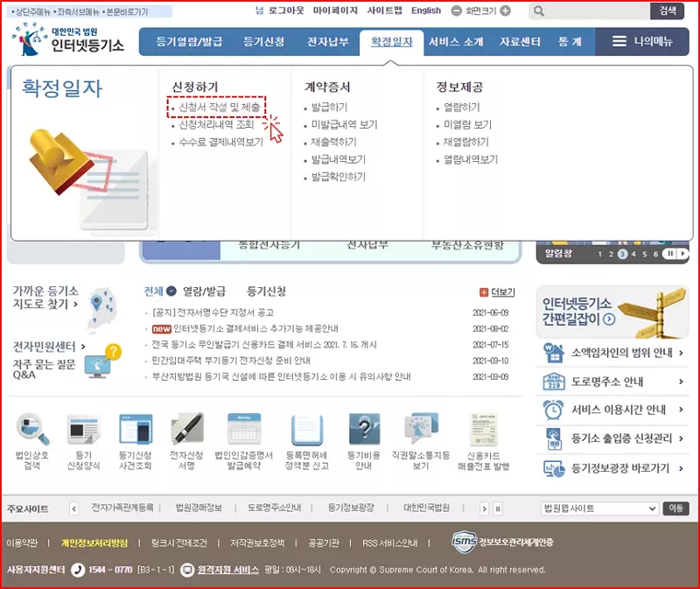Screen dimensions: 700x589
Task: Click 신청서 작성 및 제출 link
Action: tap(220, 107)
